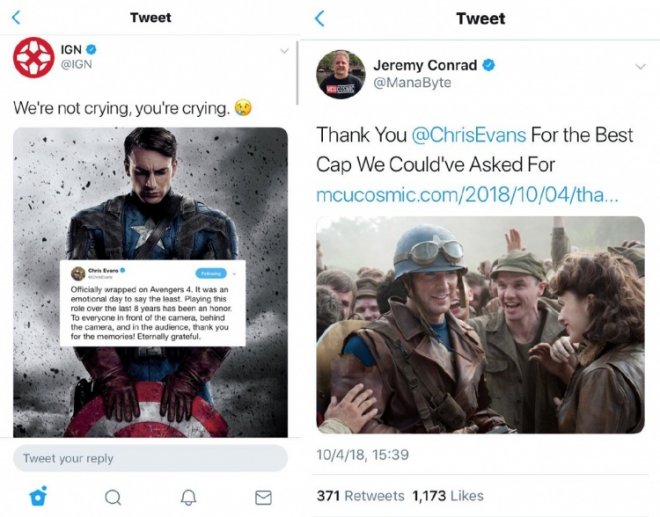
Task: View the 1,173 Likes list
Action: point(447,496)
